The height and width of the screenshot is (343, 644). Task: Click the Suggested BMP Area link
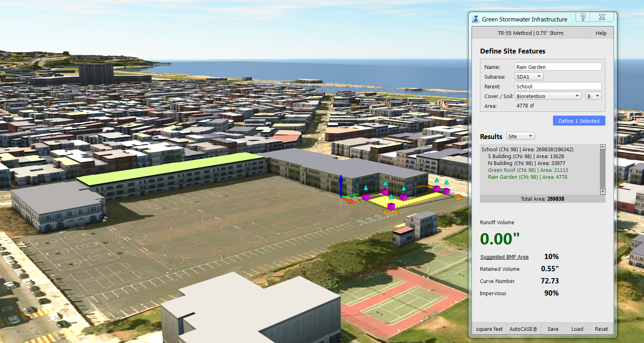pos(504,257)
